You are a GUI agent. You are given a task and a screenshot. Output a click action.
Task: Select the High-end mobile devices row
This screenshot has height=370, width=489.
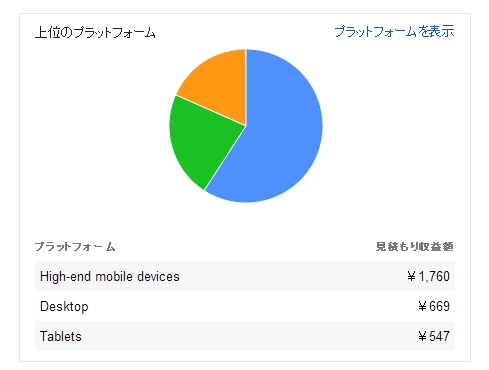tap(245, 276)
